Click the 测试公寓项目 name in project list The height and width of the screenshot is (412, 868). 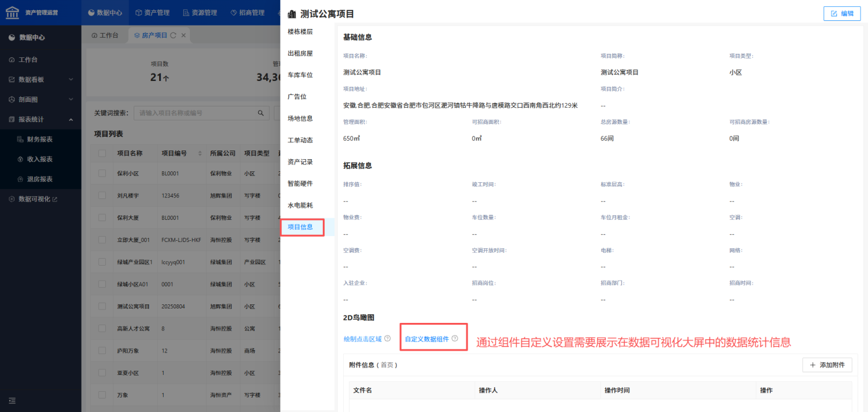click(133, 306)
